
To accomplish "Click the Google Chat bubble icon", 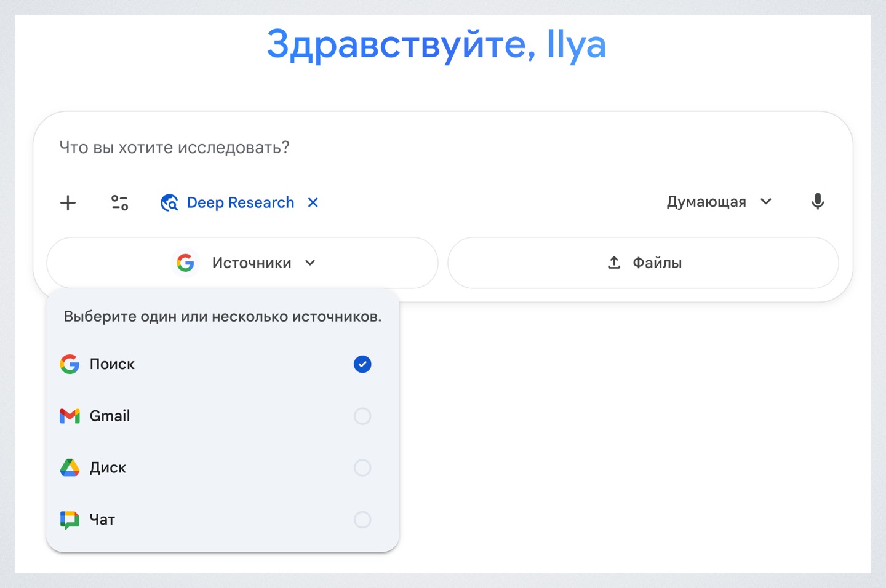I will [70, 520].
